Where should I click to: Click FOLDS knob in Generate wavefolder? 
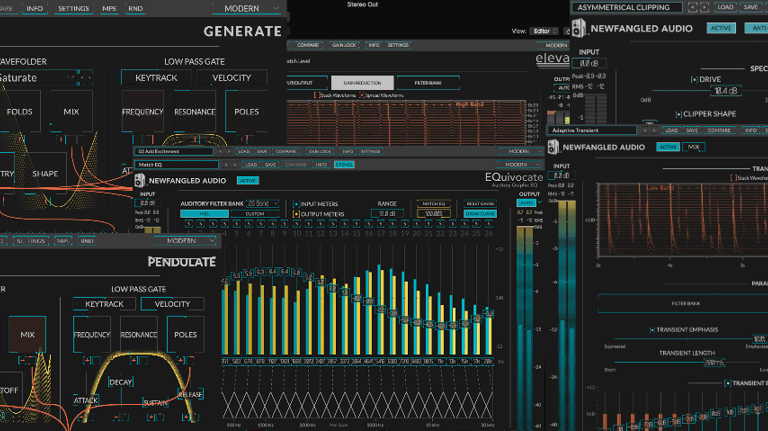coord(20,112)
